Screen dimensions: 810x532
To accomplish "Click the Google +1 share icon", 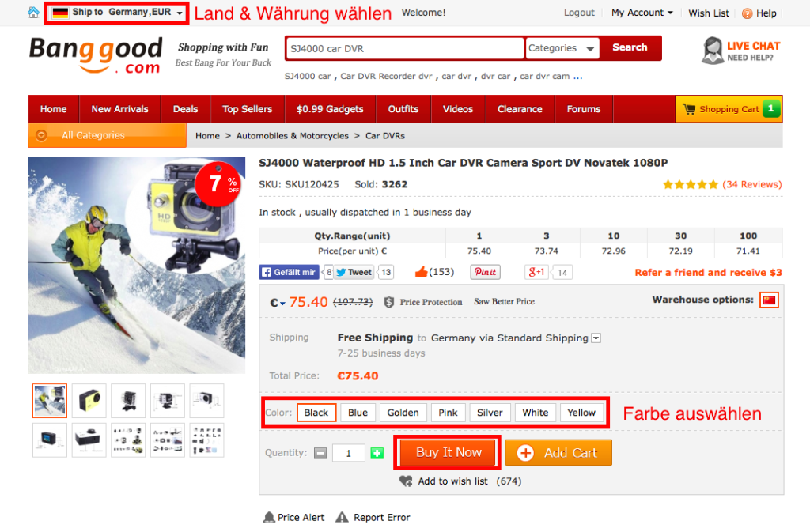I will 537,272.
